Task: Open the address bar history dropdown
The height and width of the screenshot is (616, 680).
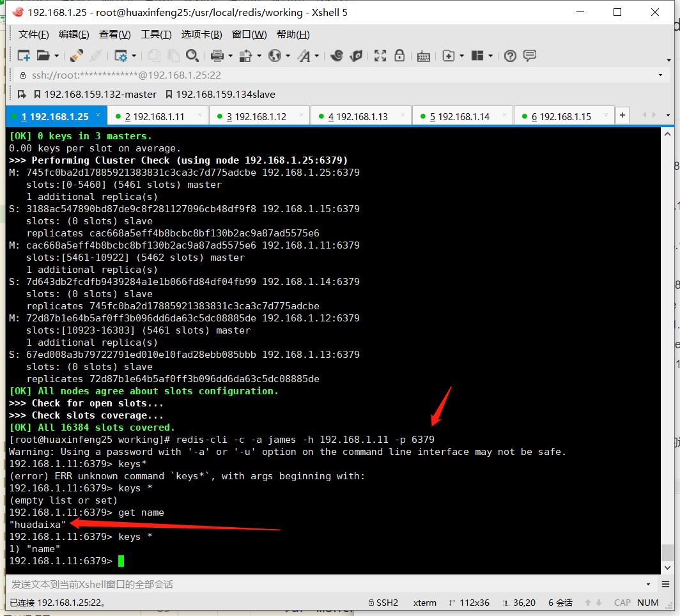Action: tap(660, 75)
